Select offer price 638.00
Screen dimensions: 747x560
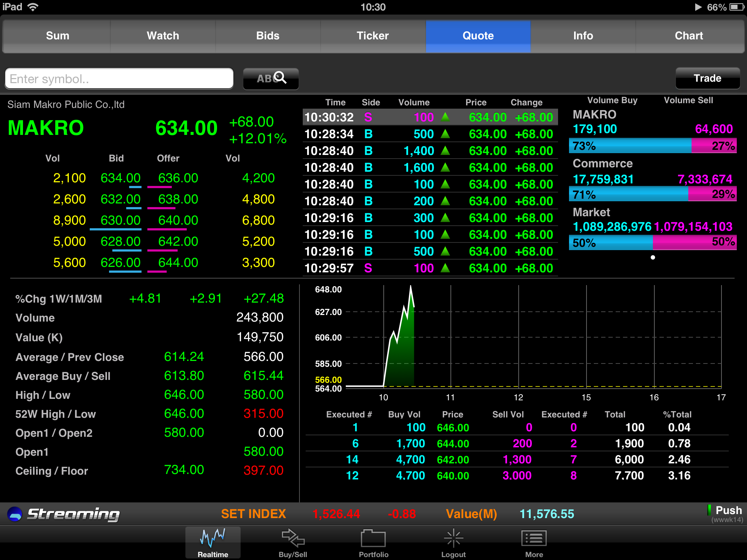(x=178, y=199)
